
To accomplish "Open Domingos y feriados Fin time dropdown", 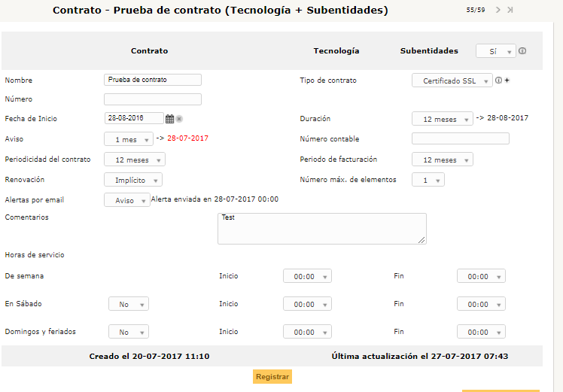I will pos(481,332).
